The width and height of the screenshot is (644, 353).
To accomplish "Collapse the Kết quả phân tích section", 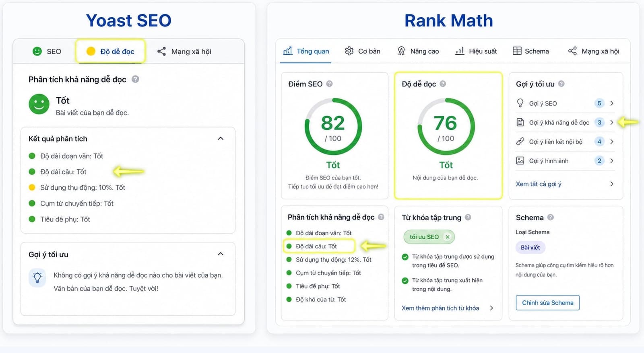I will pyautogui.click(x=221, y=138).
